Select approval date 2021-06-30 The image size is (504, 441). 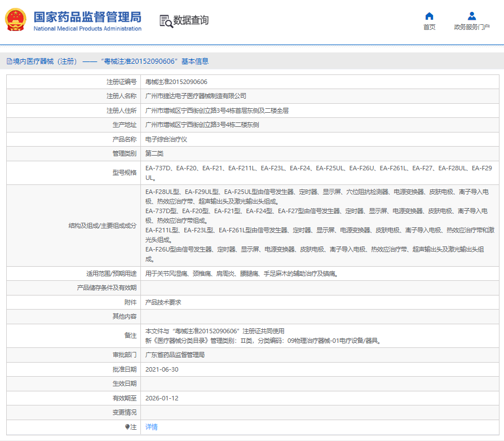click(x=162, y=369)
